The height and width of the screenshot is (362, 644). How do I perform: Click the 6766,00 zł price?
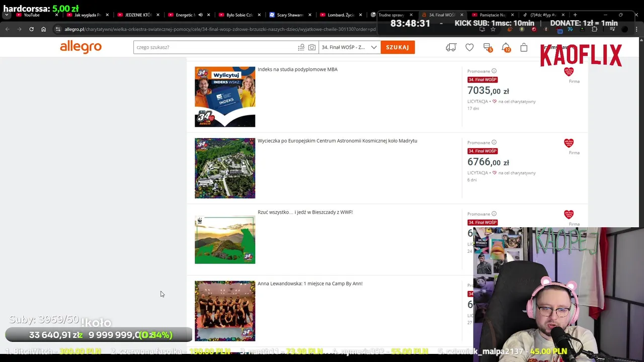[488, 162]
